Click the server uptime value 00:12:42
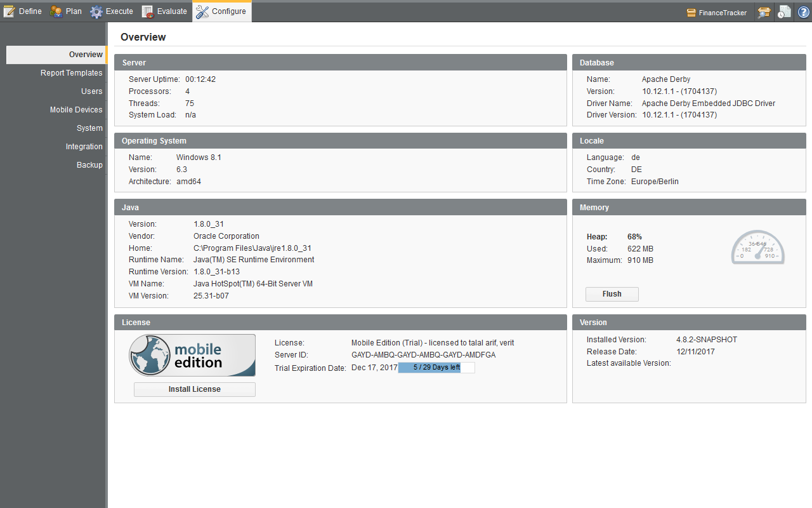 (x=200, y=79)
